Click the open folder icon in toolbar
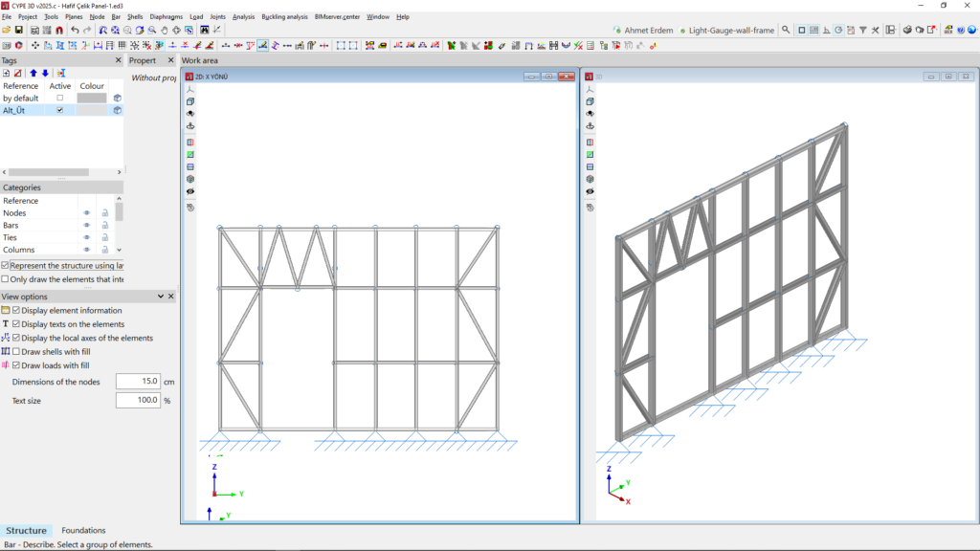Image resolution: width=980 pixels, height=551 pixels. 7,31
